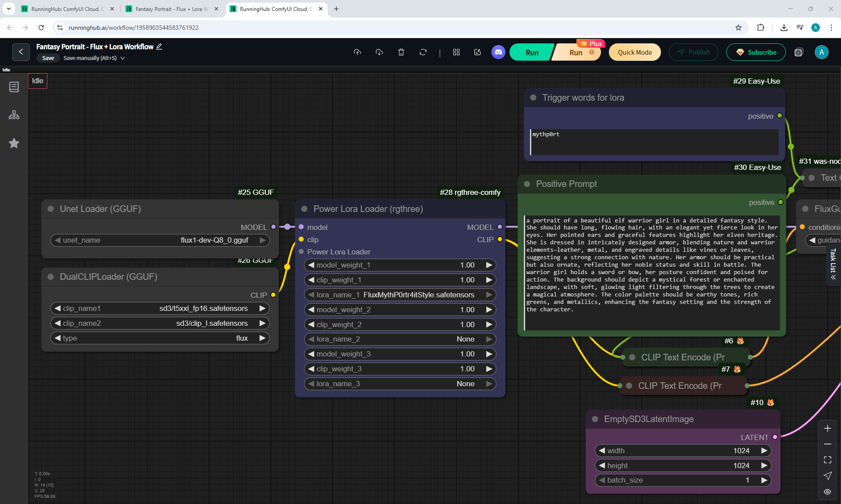
Task: Click the upload cloud icon
Action: (x=357, y=52)
